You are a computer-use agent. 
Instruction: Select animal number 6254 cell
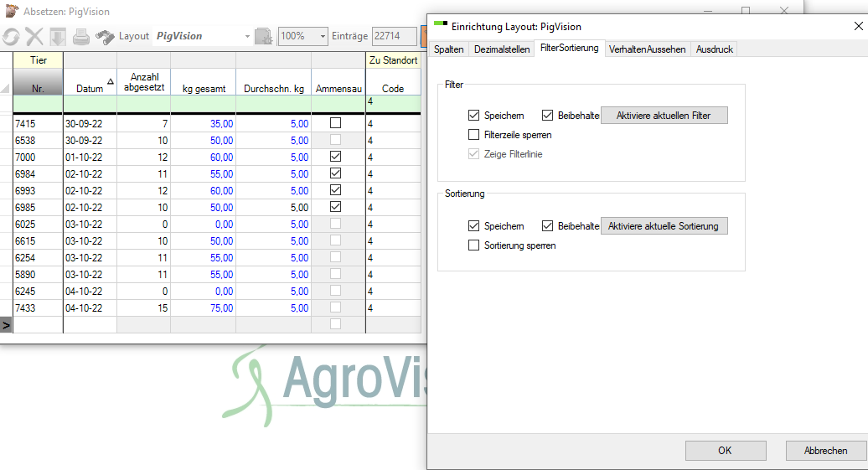(x=38, y=257)
